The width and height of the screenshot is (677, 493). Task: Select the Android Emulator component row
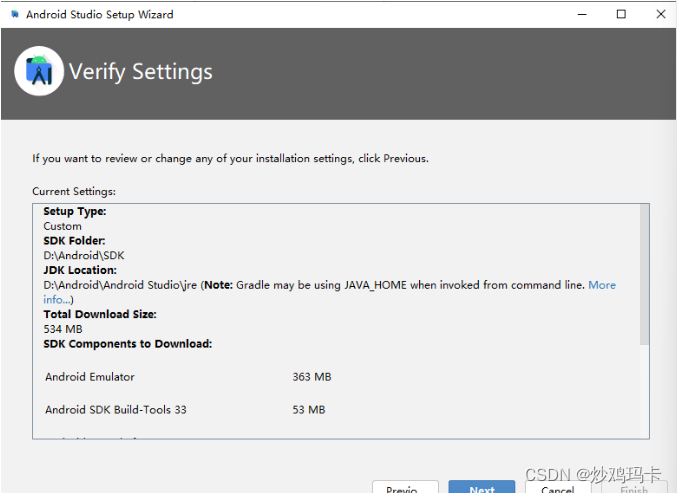[188, 377]
